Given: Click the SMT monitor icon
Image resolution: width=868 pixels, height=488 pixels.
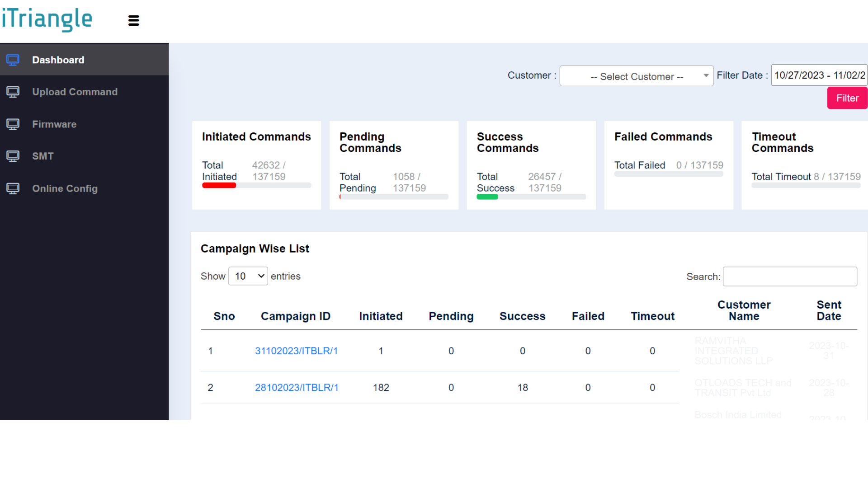Looking at the screenshot, I should tap(13, 156).
